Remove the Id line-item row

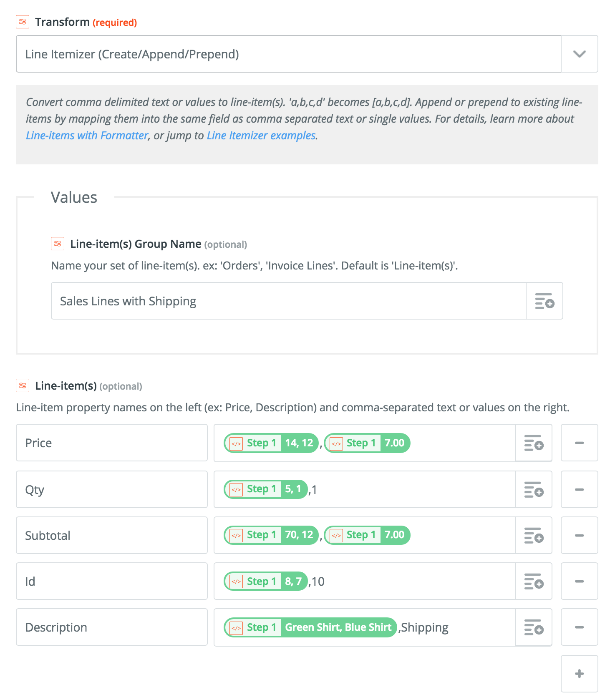pos(579,581)
